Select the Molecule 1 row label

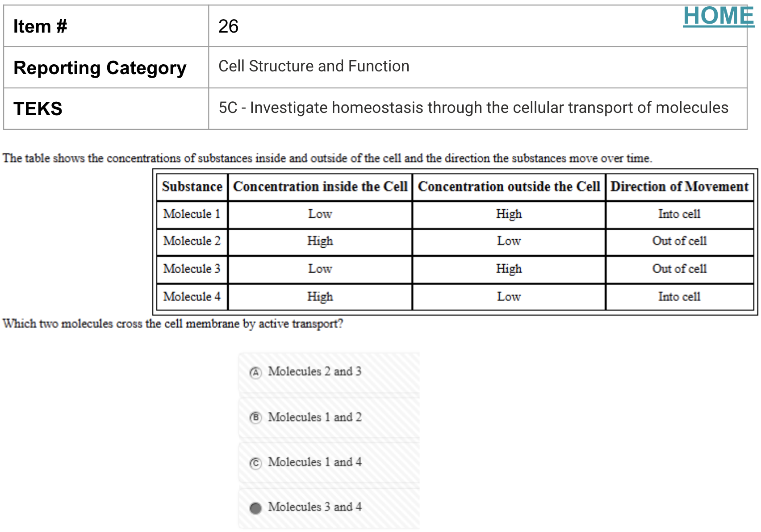click(192, 214)
